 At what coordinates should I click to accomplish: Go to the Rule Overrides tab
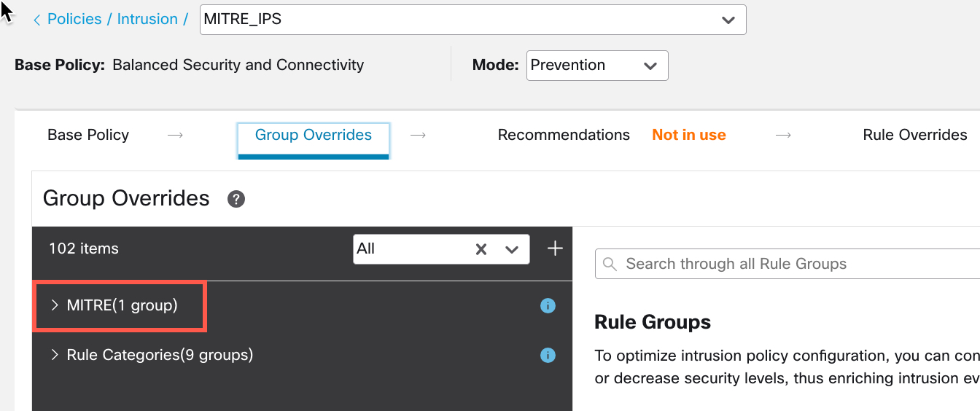click(914, 135)
